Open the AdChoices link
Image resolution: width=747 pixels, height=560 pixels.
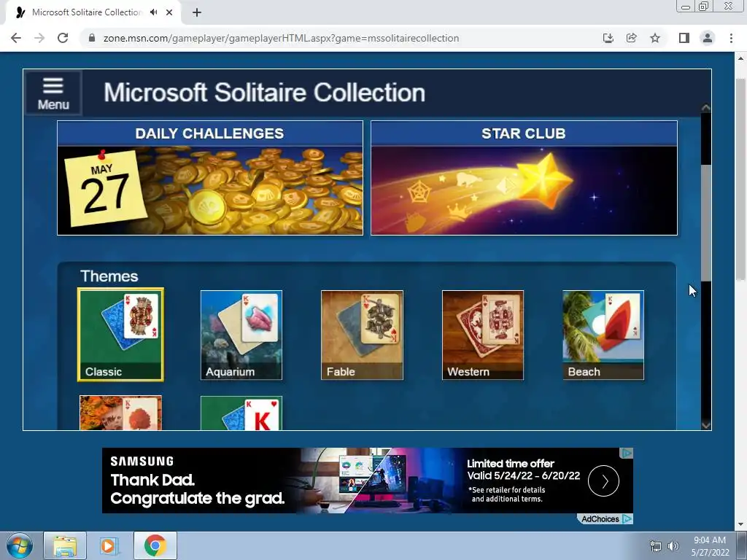click(x=605, y=519)
